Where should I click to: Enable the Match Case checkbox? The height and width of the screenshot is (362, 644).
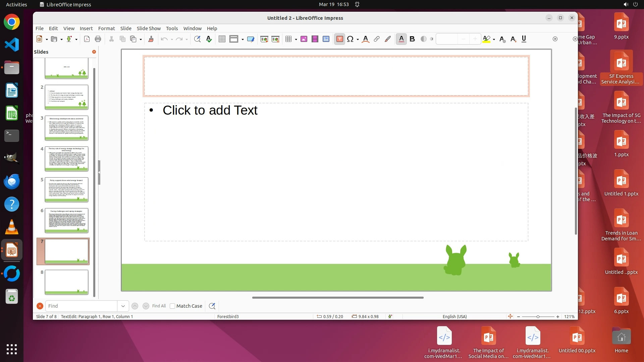point(172,306)
